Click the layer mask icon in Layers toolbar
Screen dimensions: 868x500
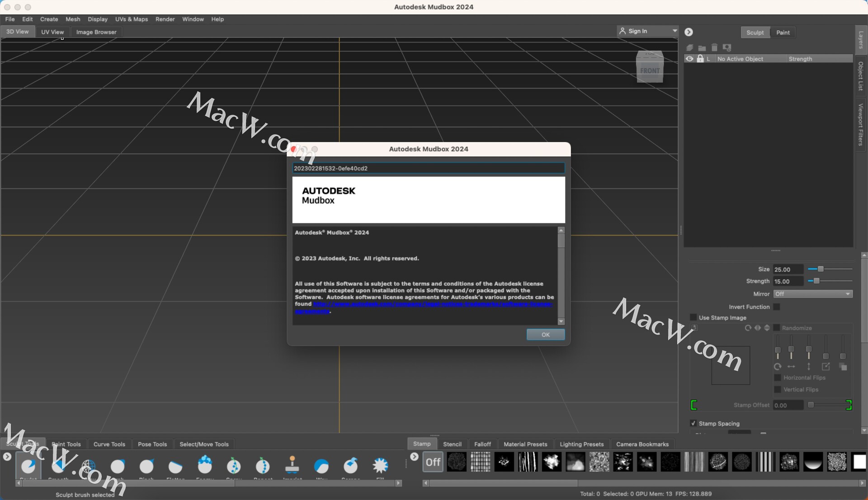[727, 47]
